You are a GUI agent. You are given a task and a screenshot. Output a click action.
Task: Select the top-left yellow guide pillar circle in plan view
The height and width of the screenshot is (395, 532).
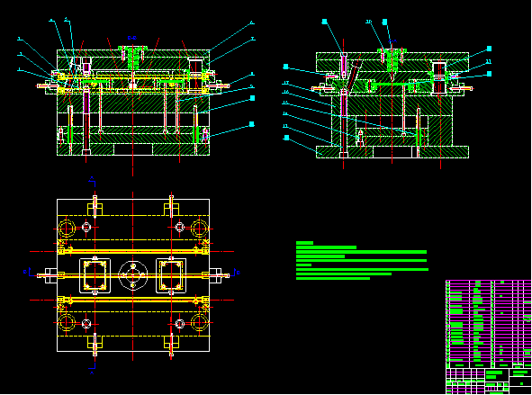[x=67, y=229]
